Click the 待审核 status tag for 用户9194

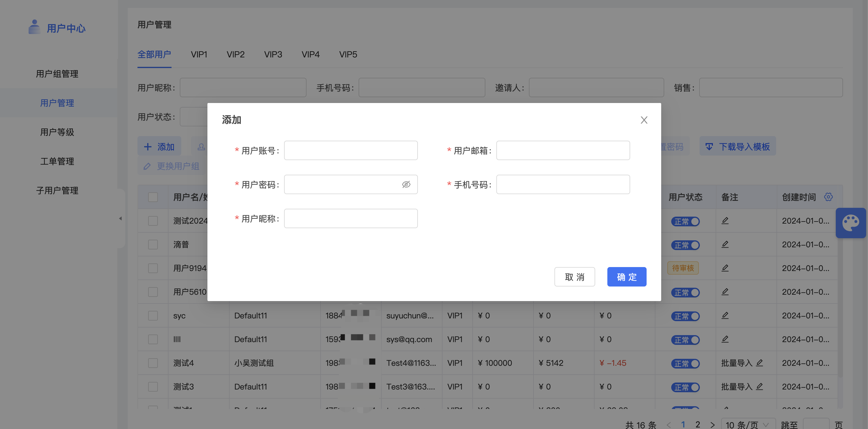[x=683, y=268]
